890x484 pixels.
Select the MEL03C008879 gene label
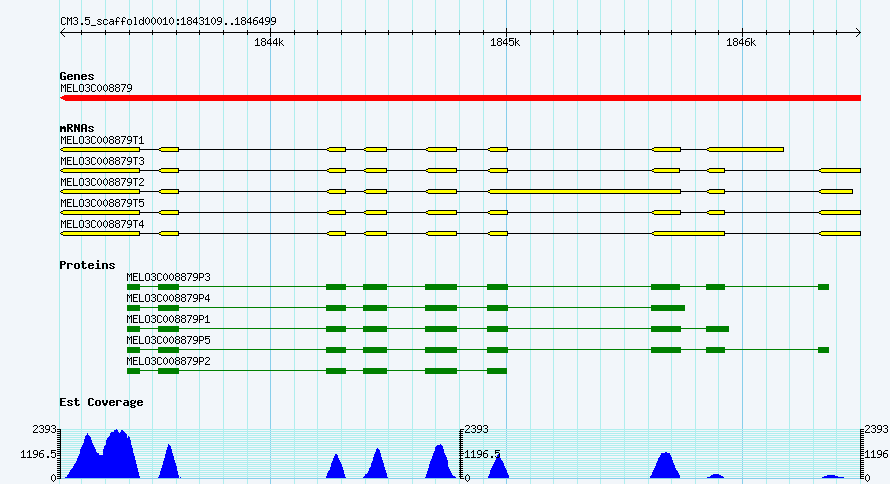tap(96, 88)
